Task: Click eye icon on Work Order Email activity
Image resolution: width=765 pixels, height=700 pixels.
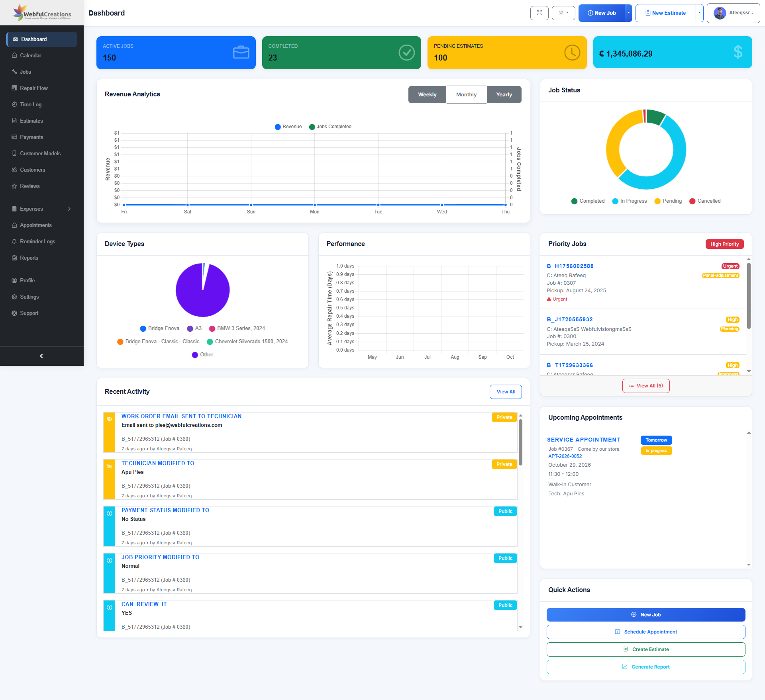Action: pyautogui.click(x=109, y=419)
